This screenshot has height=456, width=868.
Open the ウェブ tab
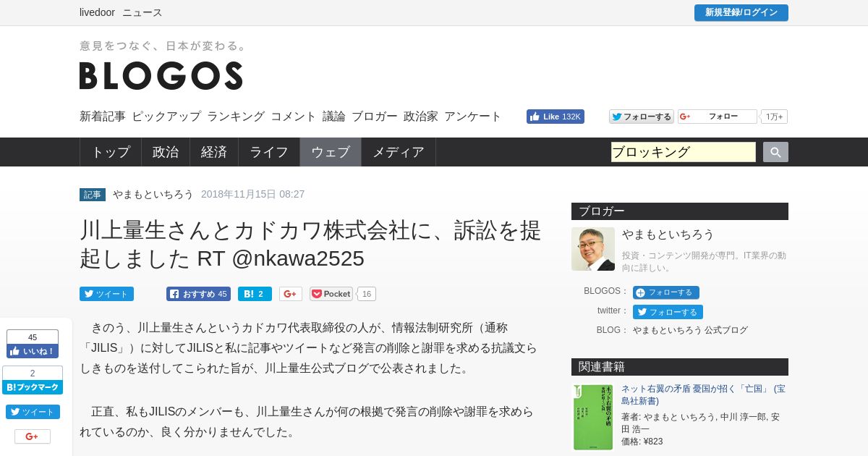click(331, 152)
